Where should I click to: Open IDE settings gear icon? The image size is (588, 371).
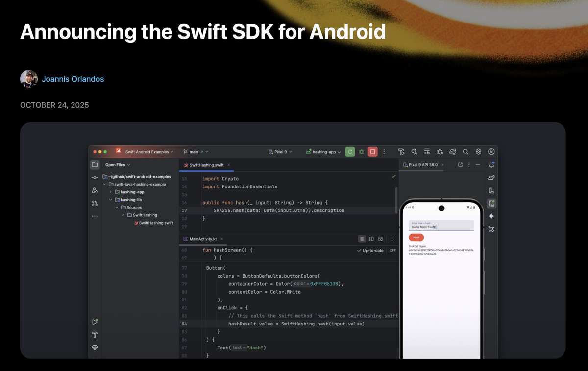pos(479,152)
